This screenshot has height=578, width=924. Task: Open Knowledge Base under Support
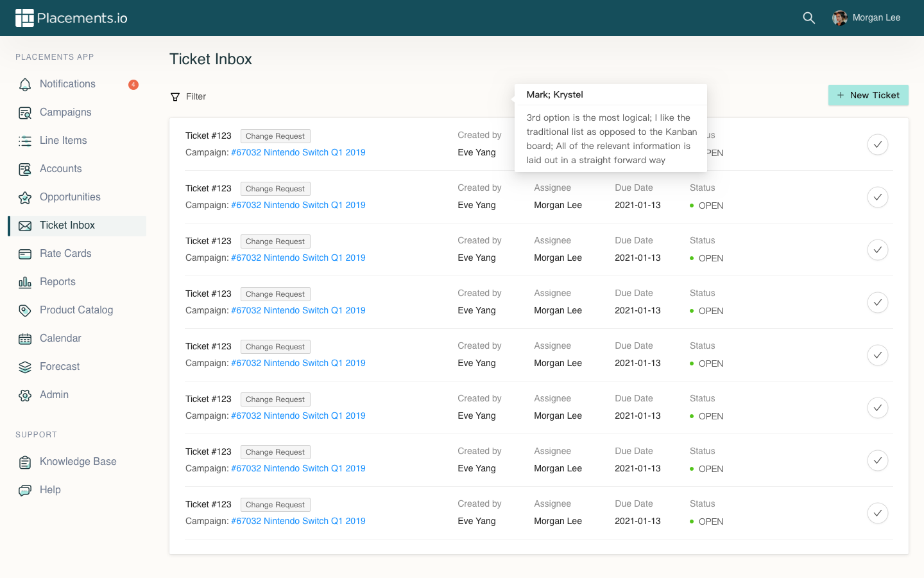click(78, 462)
